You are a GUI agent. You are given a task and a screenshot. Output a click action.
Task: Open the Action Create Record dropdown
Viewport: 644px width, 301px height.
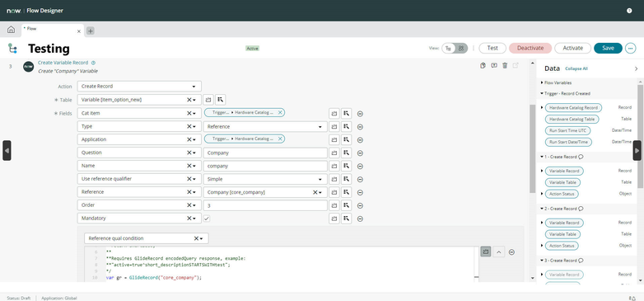coord(139,87)
